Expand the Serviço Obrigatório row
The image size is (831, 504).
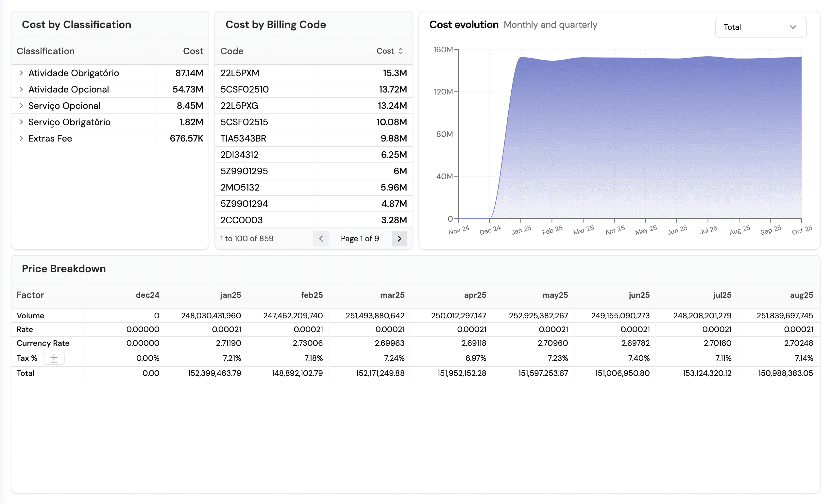(21, 122)
